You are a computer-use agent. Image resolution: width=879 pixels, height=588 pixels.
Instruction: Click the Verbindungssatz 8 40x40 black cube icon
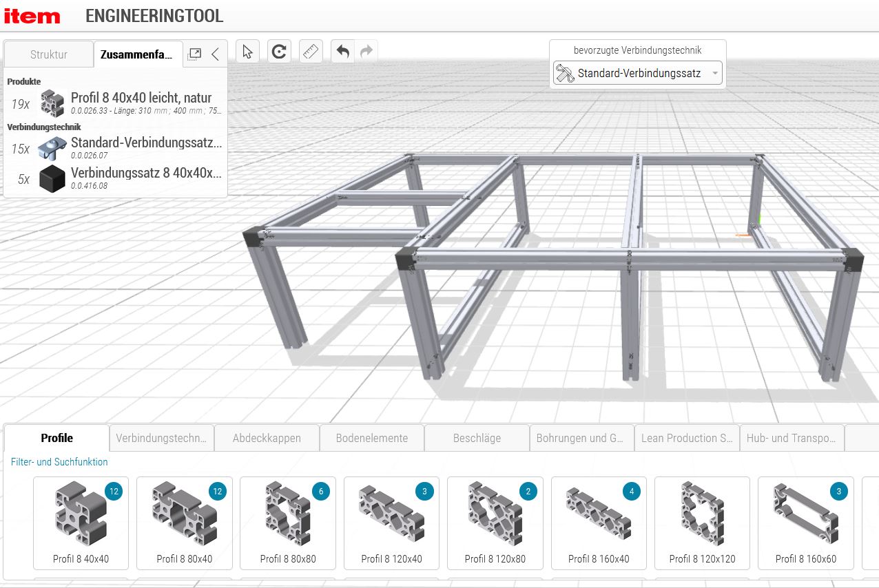[x=52, y=178]
